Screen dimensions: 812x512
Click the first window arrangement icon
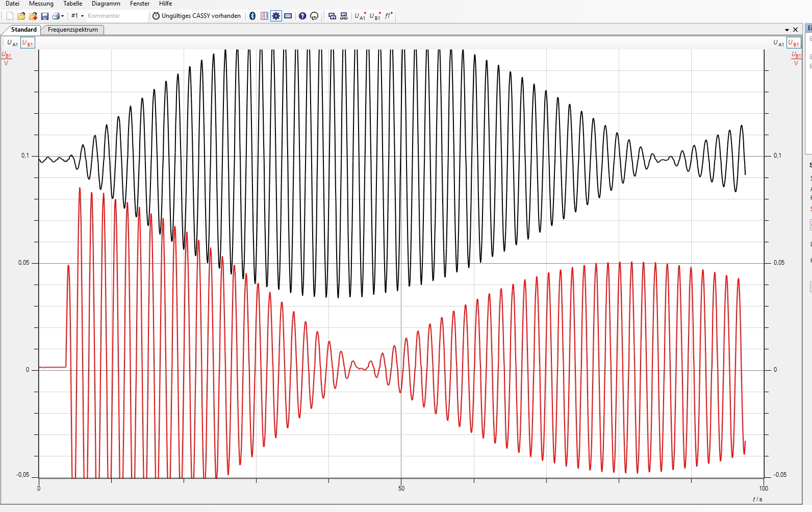point(332,16)
